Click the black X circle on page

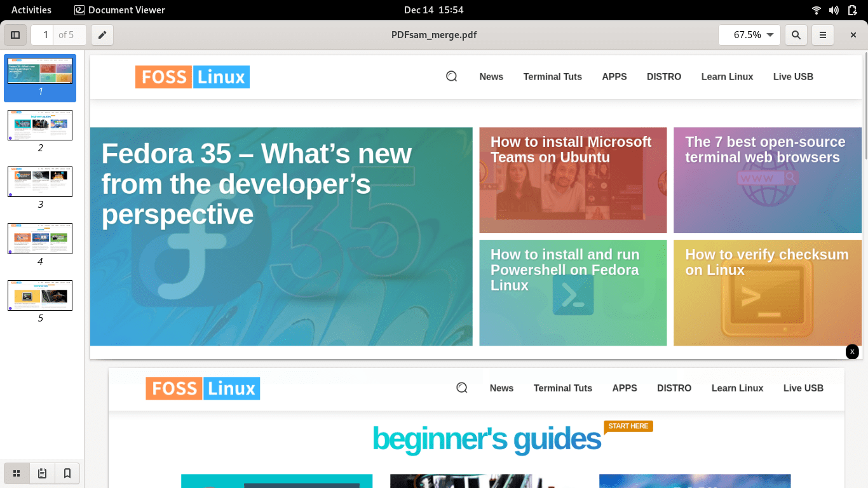852,352
